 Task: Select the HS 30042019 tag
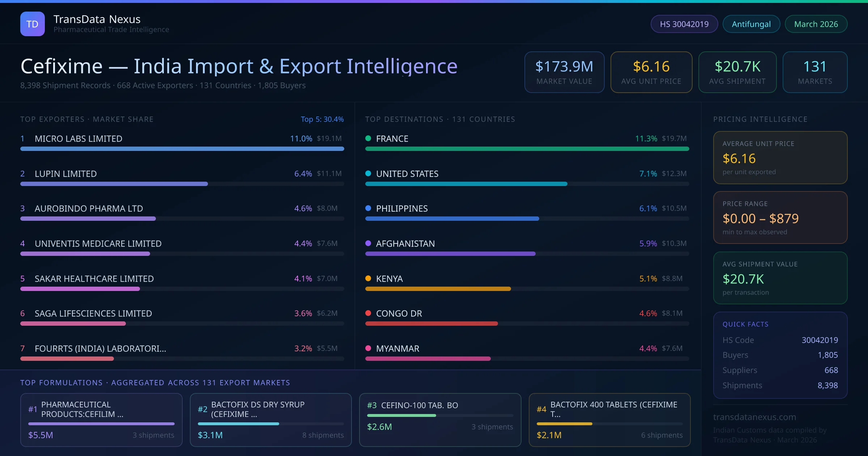pyautogui.click(x=684, y=24)
